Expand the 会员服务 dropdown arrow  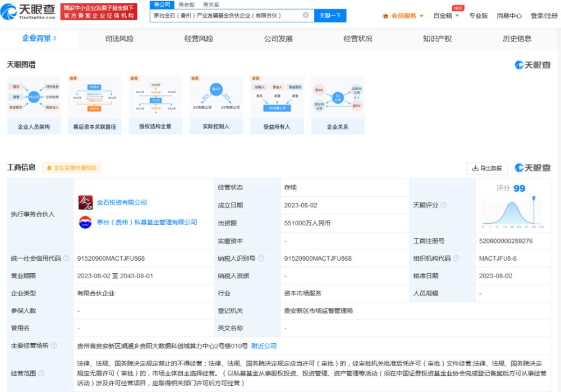click(421, 16)
